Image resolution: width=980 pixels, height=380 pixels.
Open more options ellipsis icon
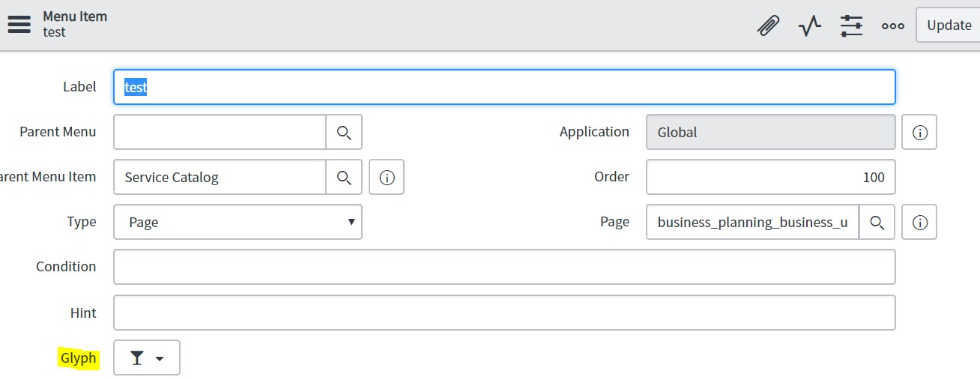tap(892, 25)
